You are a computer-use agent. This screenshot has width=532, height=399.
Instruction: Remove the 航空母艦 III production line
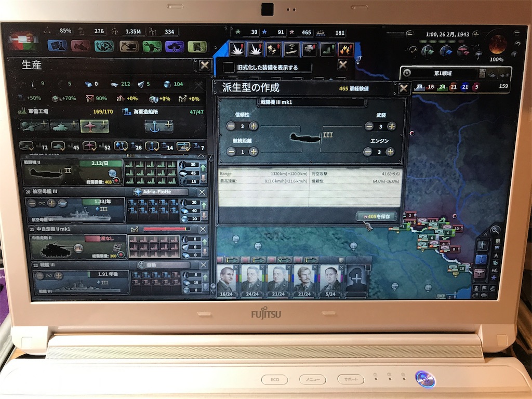click(x=202, y=192)
